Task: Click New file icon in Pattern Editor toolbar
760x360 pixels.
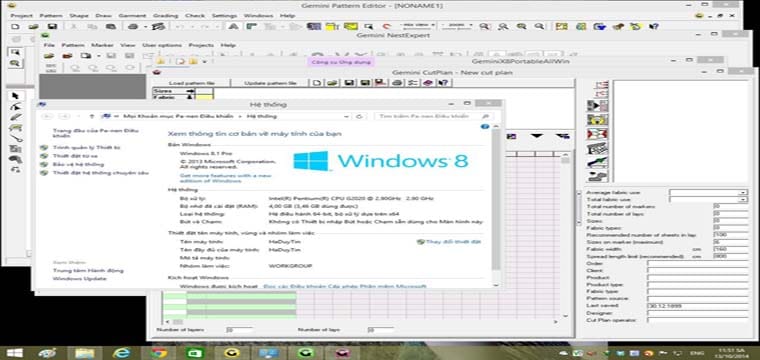Action: pos(15,27)
